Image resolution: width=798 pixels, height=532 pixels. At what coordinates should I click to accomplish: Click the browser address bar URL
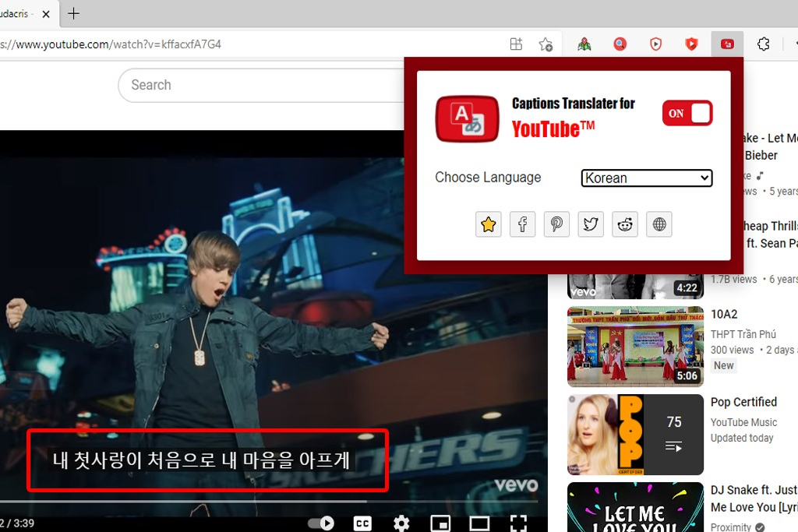(x=111, y=44)
